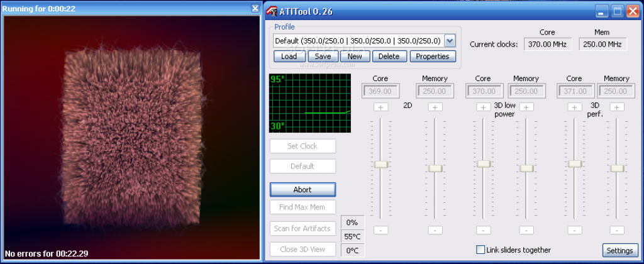Open the Profile dropdown list
Viewport: 644px width, 264px height.
pyautogui.click(x=450, y=41)
